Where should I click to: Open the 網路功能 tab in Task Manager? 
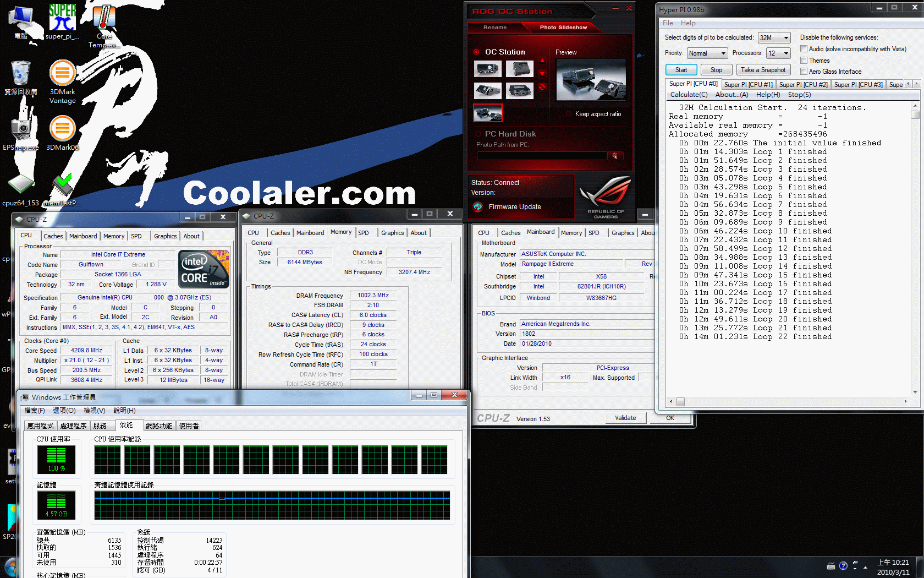(159, 426)
